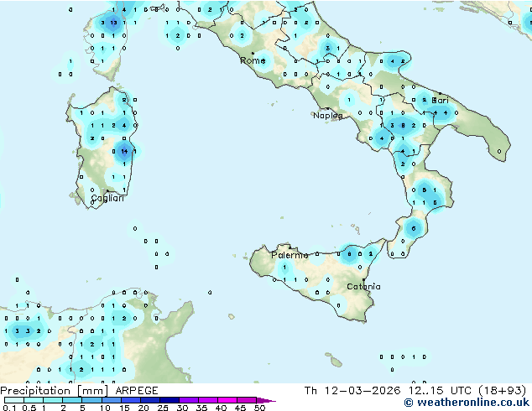Click the Th 12-03-2026 date text
Viewport: 532px width, 411px height.
click(x=352, y=391)
